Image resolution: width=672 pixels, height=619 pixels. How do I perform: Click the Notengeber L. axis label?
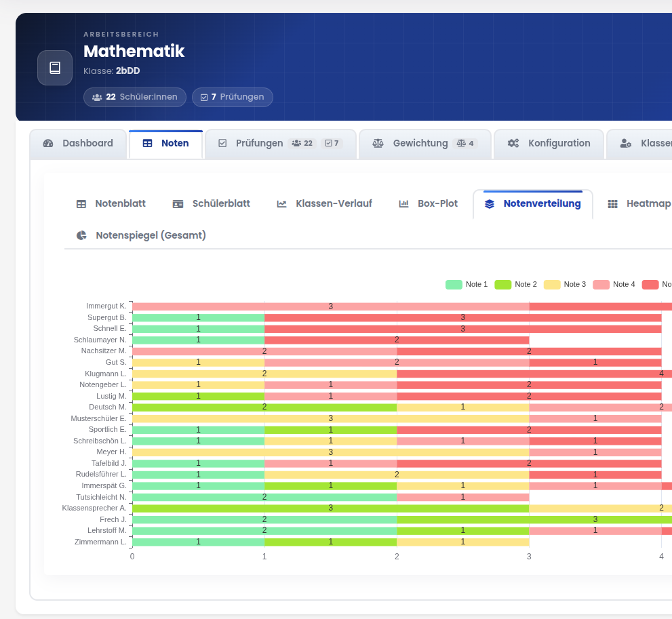[x=103, y=384]
